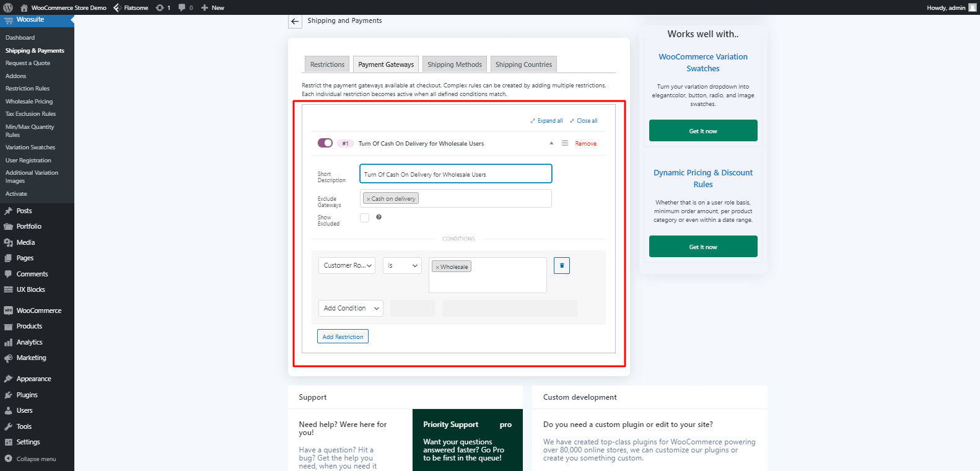Image resolution: width=980 pixels, height=471 pixels.
Task: Collapse the admin menu
Action: [30, 459]
